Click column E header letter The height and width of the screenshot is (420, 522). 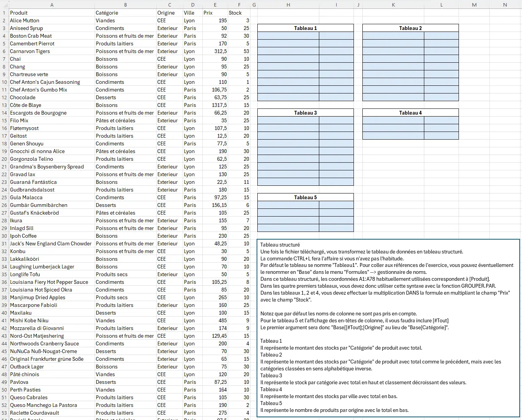coord(215,5)
